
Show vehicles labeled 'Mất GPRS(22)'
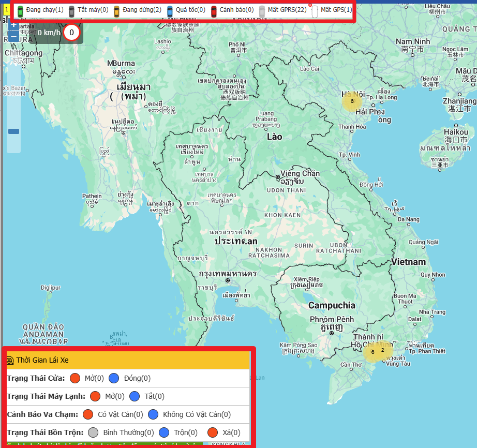287,10
